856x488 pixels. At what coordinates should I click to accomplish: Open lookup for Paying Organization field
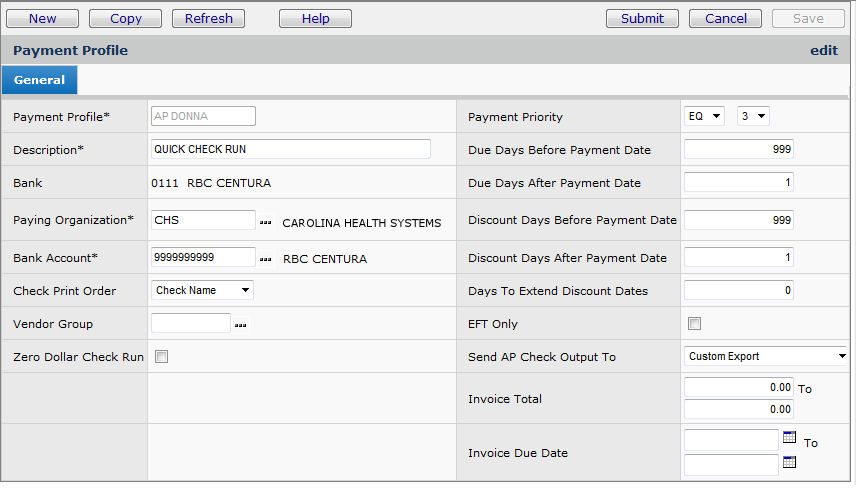tap(265, 223)
